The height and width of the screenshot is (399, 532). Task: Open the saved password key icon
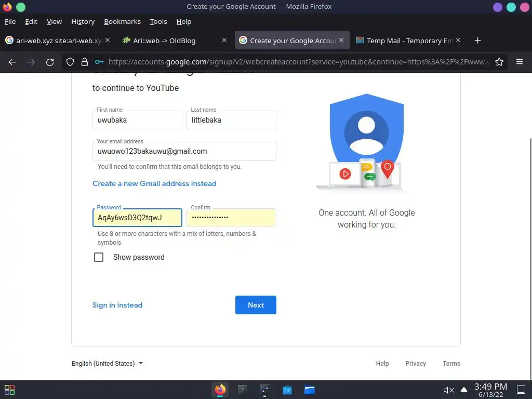click(99, 62)
